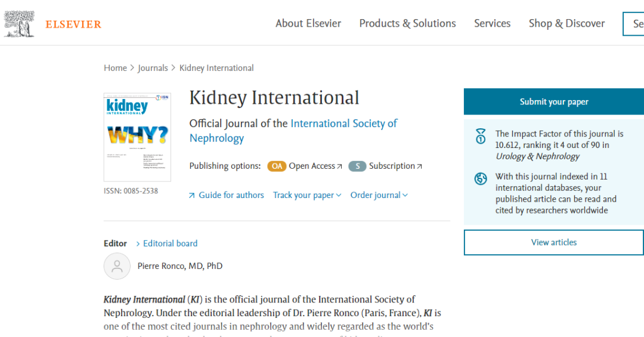Expand the Order journal dropdown

click(379, 195)
